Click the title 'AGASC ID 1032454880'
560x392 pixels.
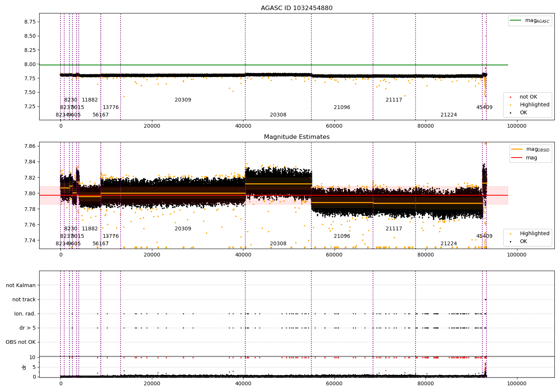tap(296, 8)
